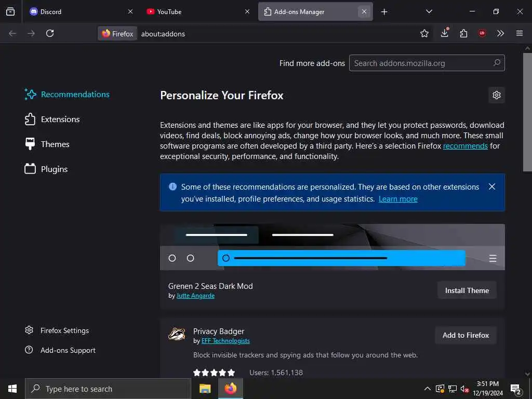Select the Add-ons Manager tab

click(315, 11)
